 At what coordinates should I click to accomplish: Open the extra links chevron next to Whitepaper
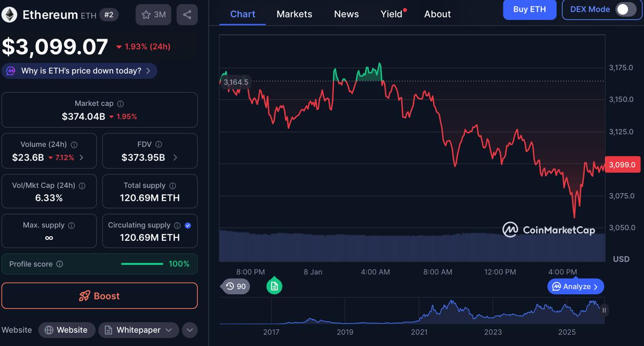190,330
